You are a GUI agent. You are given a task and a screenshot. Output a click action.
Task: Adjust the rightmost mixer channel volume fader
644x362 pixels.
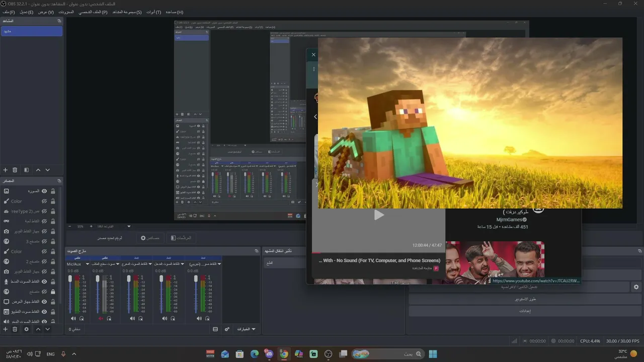[x=196, y=279]
